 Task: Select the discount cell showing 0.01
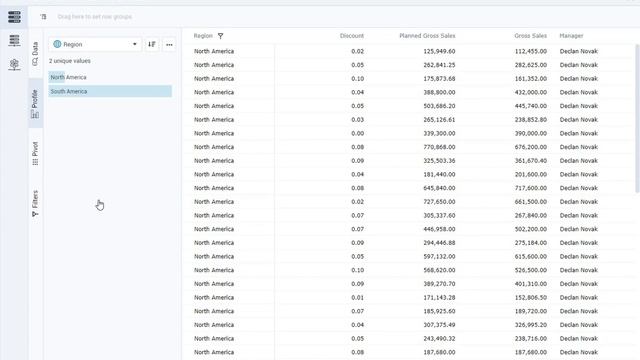(358, 298)
